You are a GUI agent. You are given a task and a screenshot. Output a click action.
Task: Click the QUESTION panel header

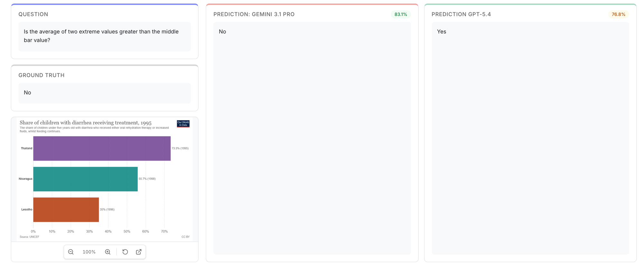[33, 14]
